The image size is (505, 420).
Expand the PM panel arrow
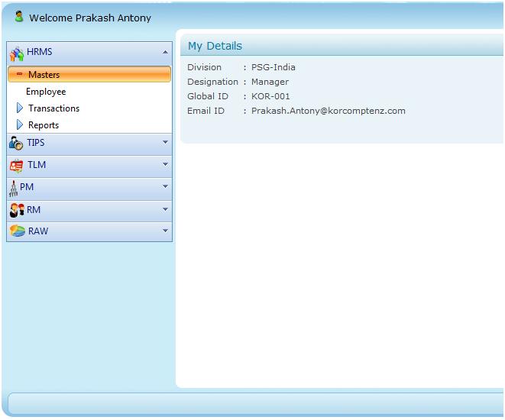pos(165,186)
